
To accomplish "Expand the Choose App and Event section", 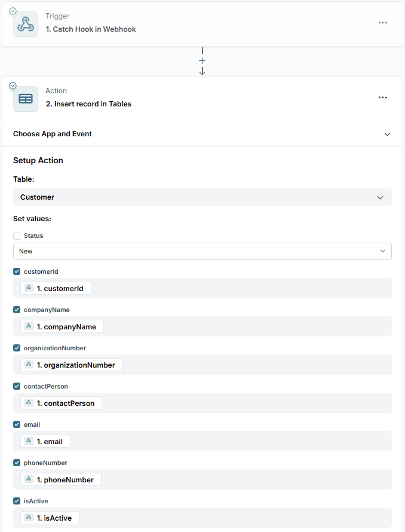I will (x=202, y=134).
